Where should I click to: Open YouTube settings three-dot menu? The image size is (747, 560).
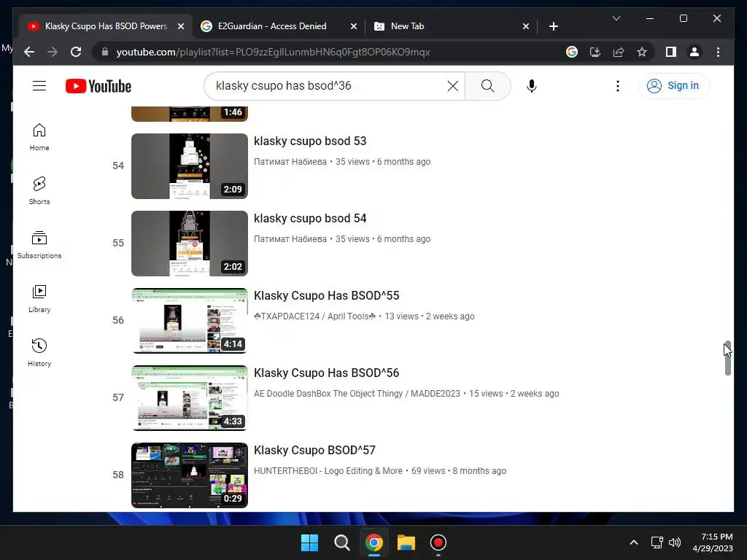click(x=617, y=86)
